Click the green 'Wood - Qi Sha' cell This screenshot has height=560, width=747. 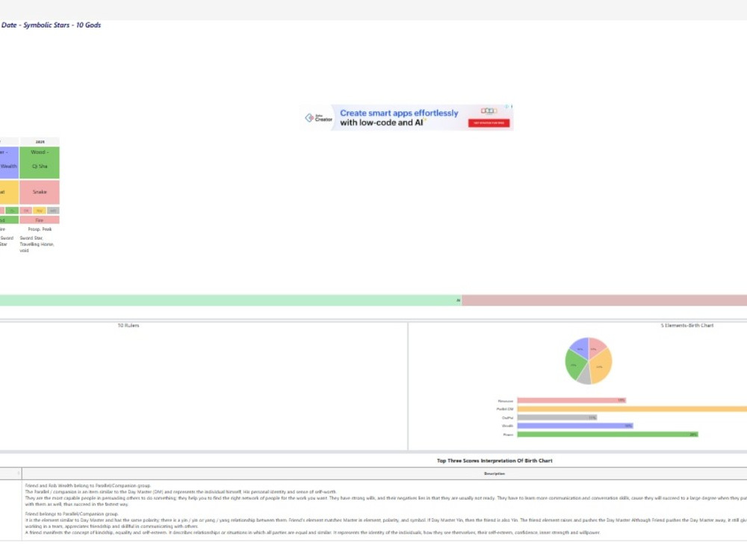tap(40, 162)
